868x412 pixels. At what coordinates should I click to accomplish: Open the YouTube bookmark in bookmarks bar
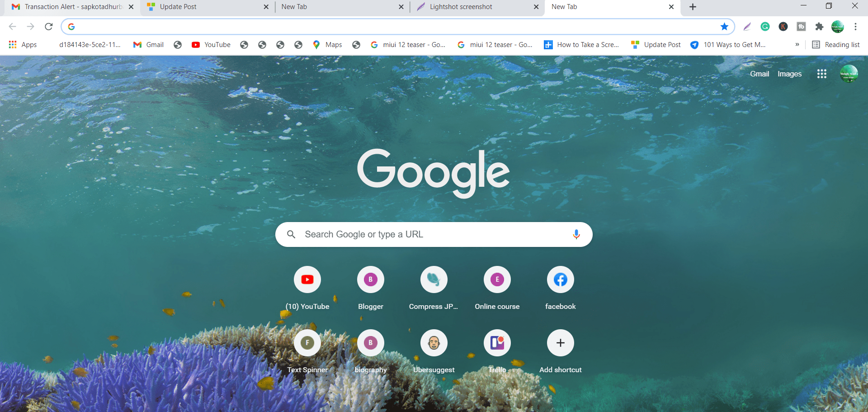tap(211, 45)
